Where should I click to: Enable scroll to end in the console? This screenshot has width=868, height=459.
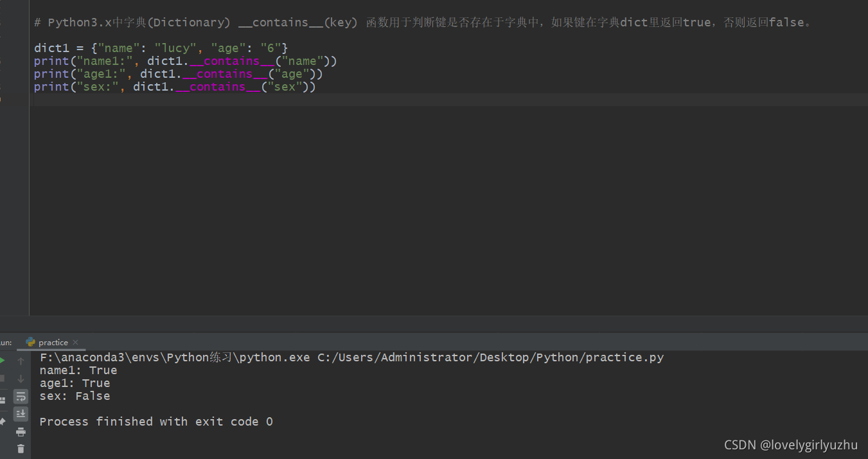click(21, 413)
